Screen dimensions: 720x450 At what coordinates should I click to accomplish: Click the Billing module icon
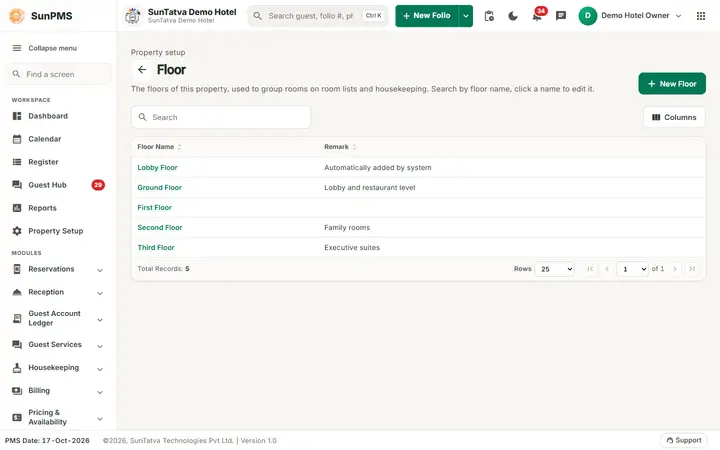(17, 390)
